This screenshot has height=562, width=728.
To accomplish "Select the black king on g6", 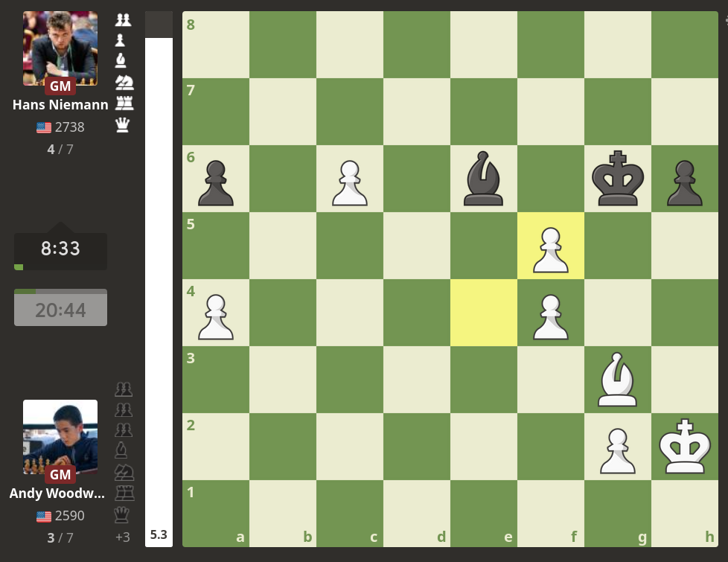I will tap(618, 179).
